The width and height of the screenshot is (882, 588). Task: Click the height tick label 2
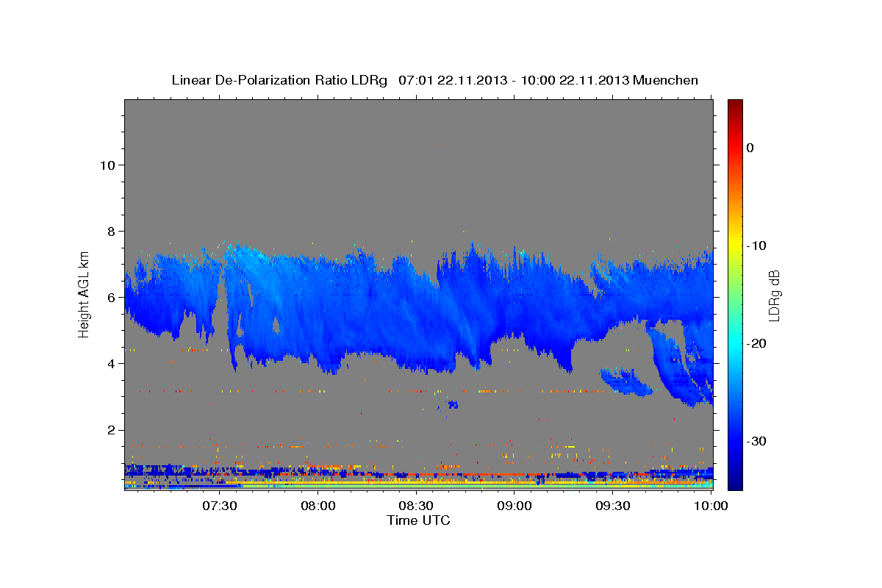(x=112, y=429)
